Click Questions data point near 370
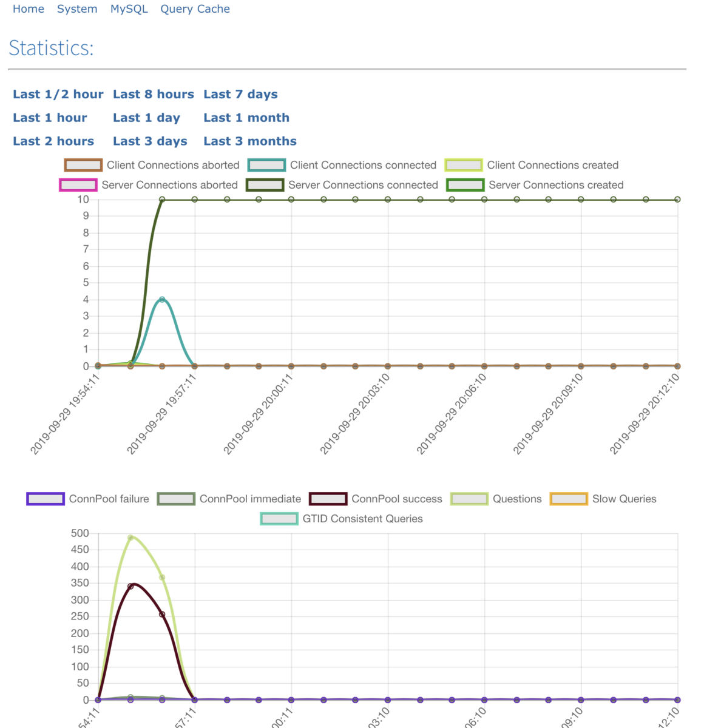The image size is (704, 728). [x=162, y=578]
